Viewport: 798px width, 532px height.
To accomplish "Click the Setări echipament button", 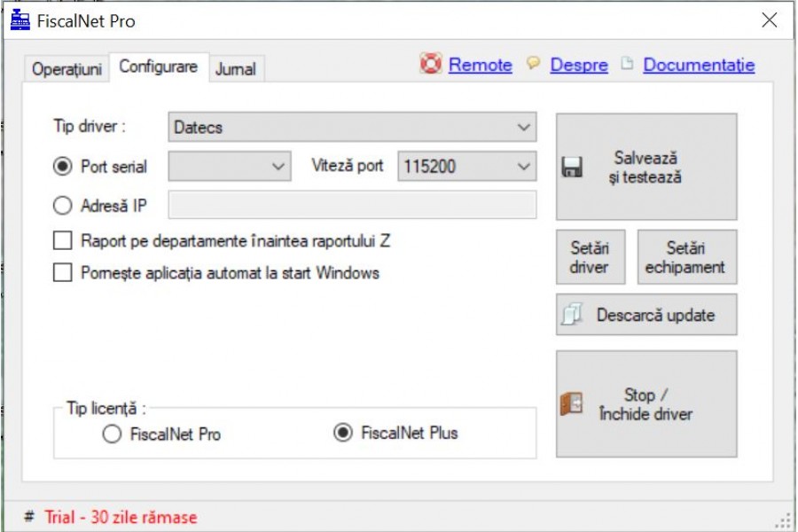I will (687, 257).
